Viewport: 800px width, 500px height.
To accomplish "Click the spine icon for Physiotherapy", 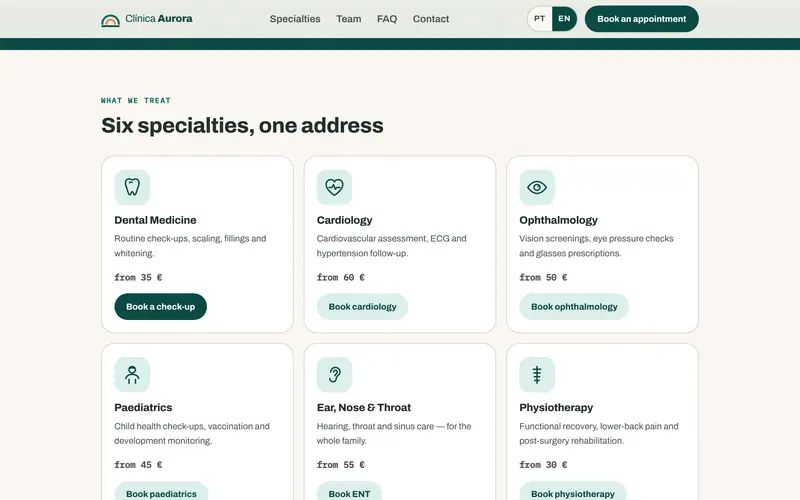I will tap(537, 374).
